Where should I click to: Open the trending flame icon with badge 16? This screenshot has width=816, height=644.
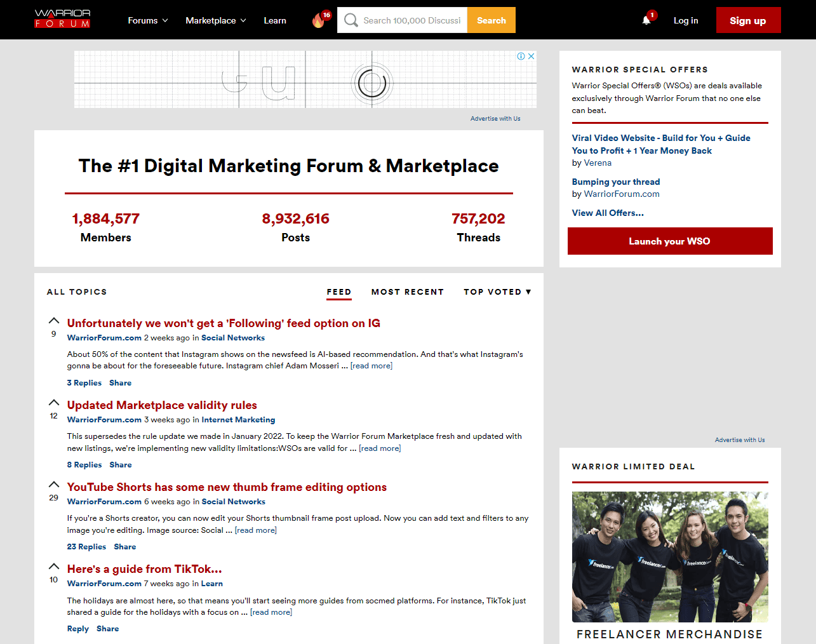(321, 20)
